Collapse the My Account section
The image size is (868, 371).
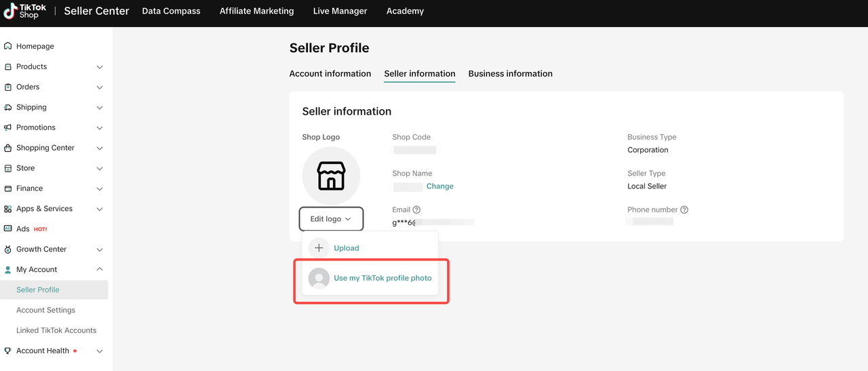coord(100,269)
